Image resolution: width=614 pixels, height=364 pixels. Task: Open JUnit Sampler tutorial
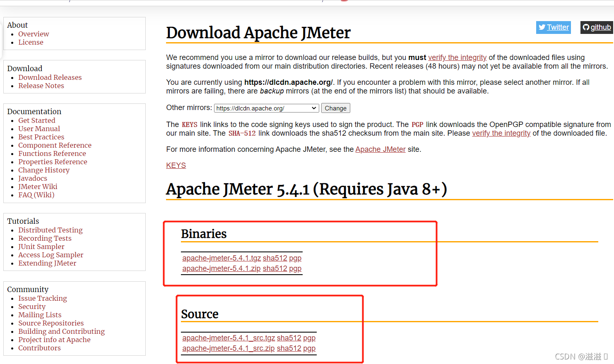point(41,247)
